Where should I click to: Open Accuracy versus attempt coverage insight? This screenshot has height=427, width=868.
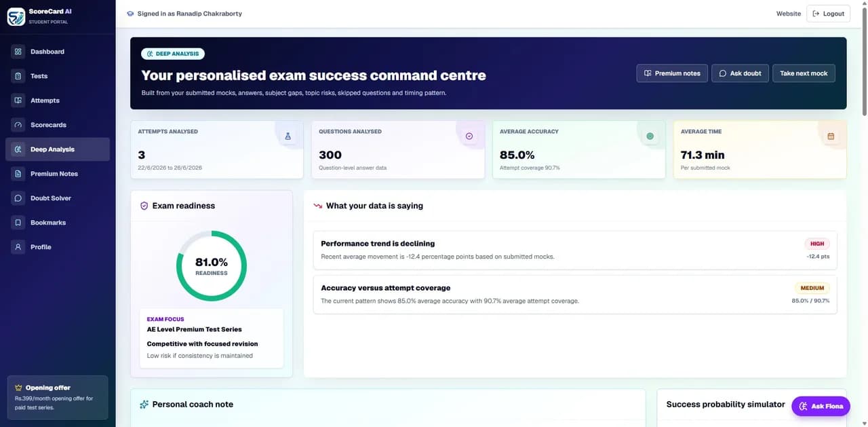[575, 295]
